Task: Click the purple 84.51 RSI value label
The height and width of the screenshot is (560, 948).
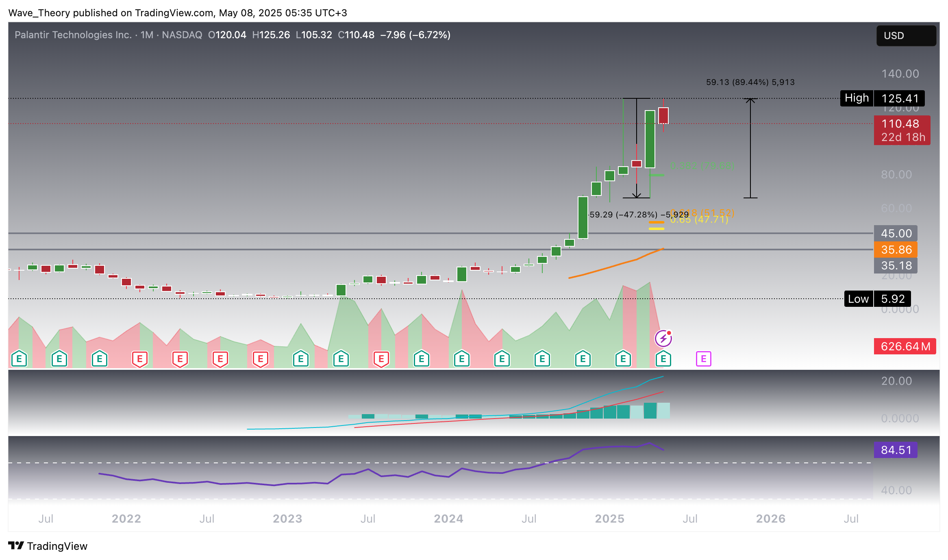Action: pyautogui.click(x=896, y=450)
